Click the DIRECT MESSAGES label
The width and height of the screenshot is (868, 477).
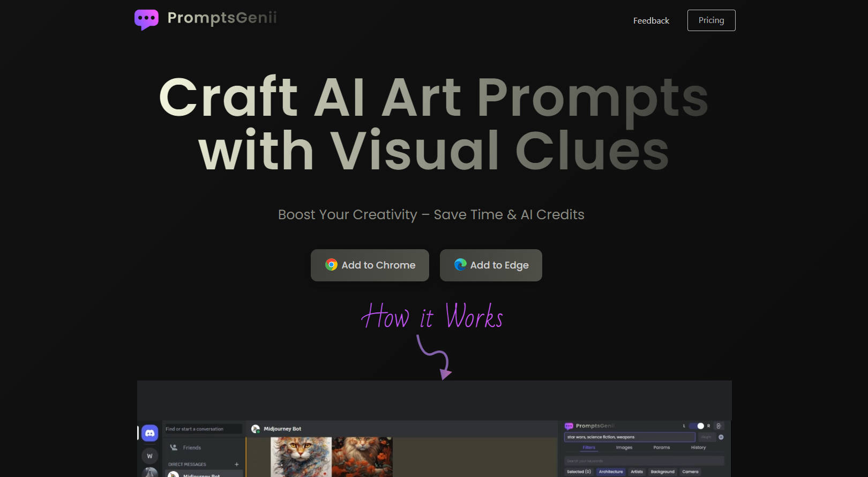[x=187, y=465]
